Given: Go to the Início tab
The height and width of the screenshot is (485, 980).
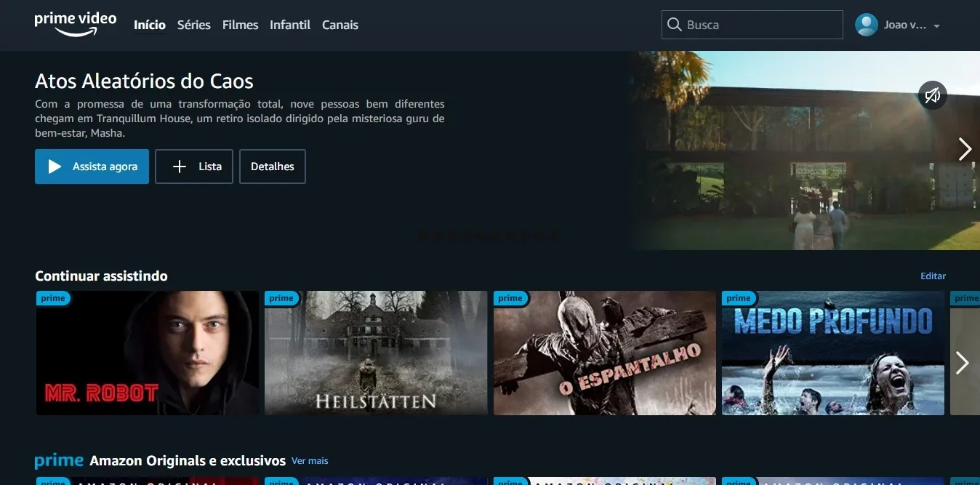Looking at the screenshot, I should (150, 25).
